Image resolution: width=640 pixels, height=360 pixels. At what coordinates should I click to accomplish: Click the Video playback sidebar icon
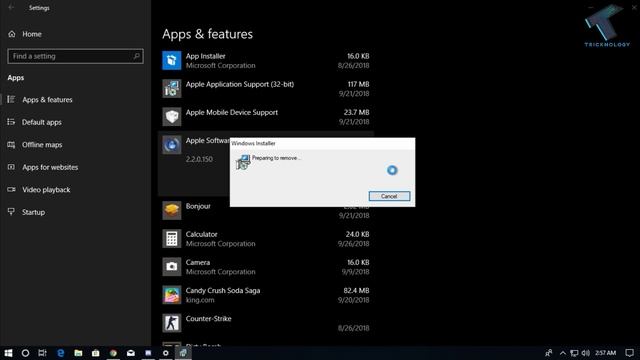coord(11,189)
